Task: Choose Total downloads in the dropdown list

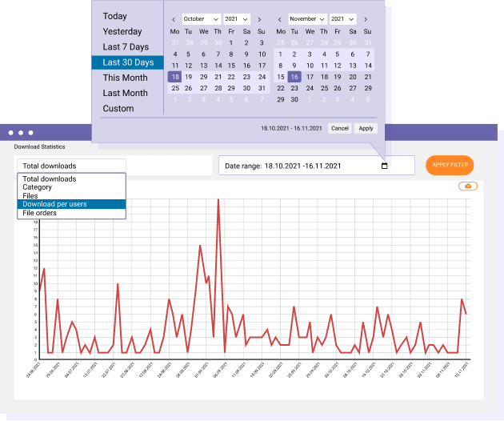Action: point(71,178)
